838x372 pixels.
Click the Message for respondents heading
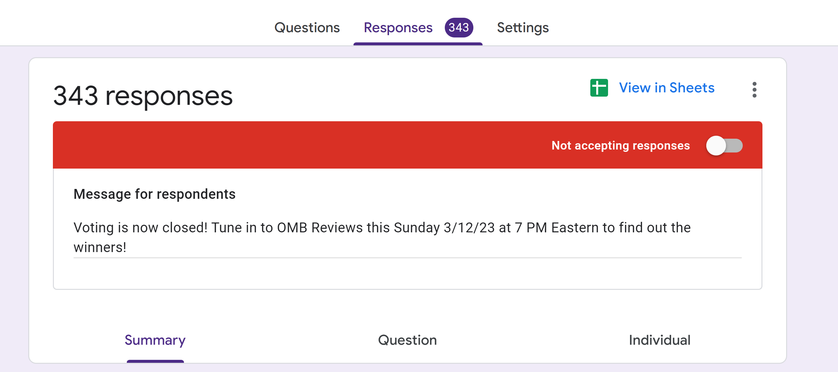point(154,194)
